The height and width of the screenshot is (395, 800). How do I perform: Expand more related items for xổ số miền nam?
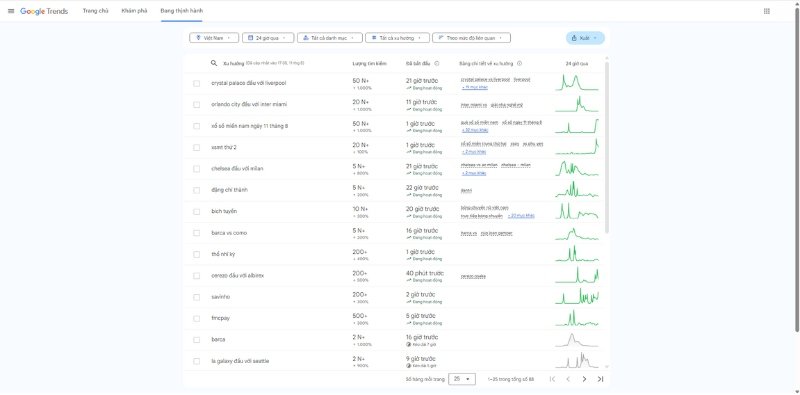(x=474, y=130)
